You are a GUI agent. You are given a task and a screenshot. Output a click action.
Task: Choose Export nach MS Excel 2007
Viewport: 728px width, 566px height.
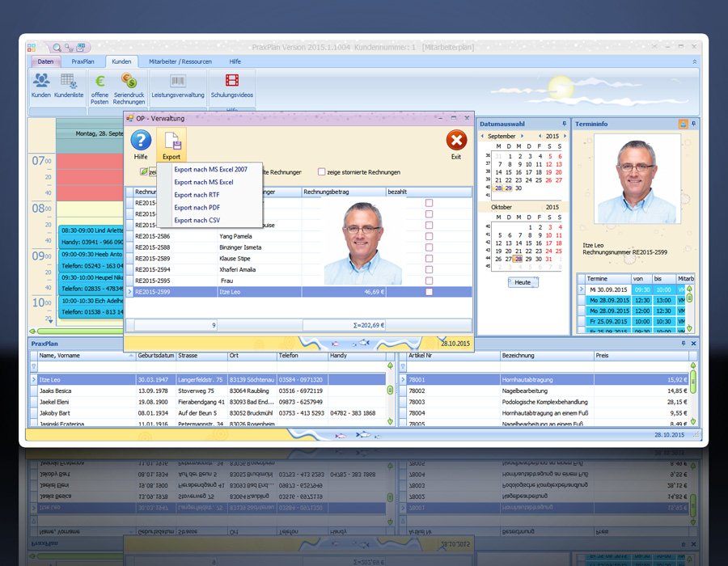(x=211, y=169)
